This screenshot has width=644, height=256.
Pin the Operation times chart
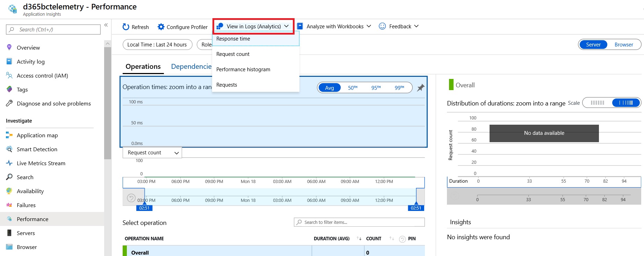click(x=421, y=88)
